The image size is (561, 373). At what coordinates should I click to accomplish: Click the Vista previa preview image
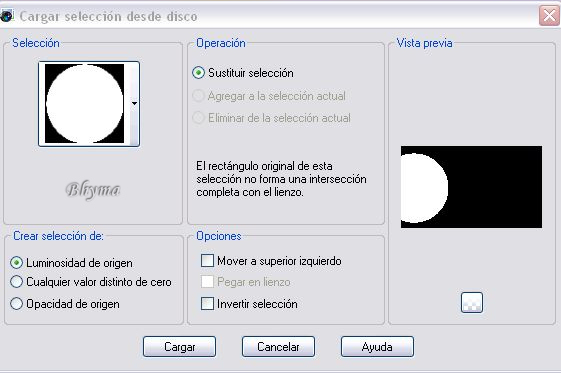(x=471, y=187)
